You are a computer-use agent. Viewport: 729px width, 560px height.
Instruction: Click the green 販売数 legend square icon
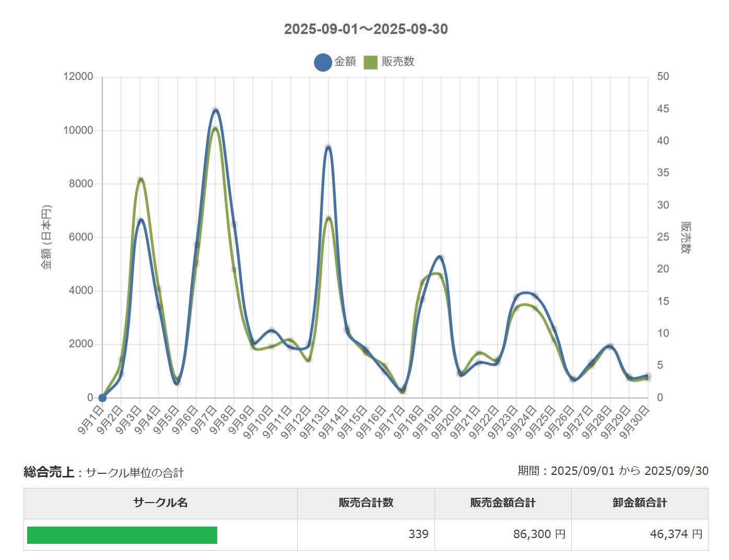370,62
